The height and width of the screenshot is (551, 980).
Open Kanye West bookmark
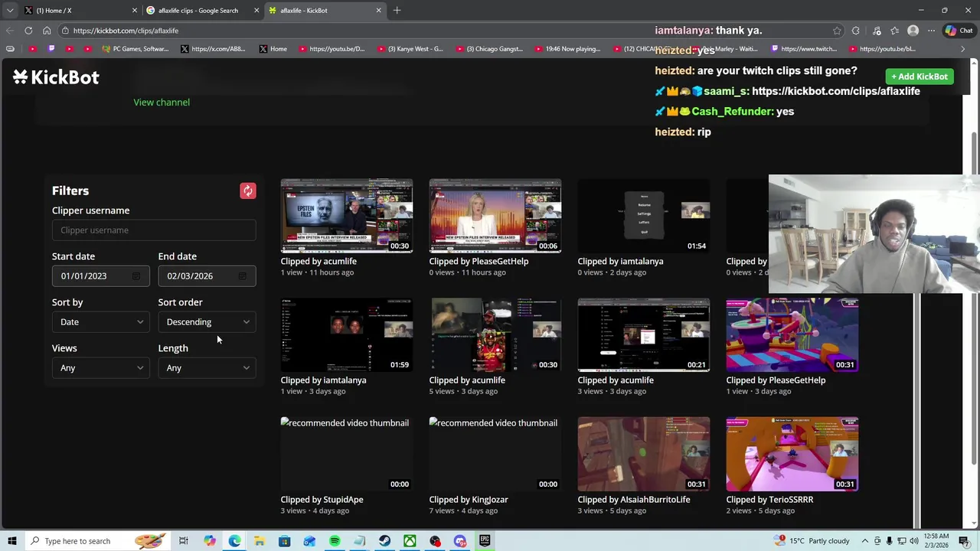[410, 49]
